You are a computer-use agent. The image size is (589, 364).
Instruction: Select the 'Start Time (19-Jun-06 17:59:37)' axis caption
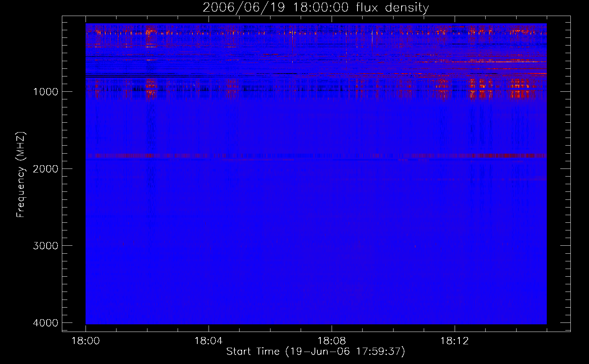click(x=316, y=352)
